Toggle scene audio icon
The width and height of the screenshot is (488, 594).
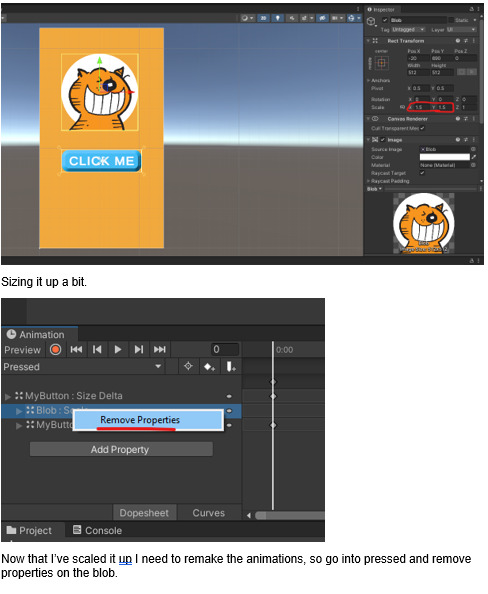(x=292, y=18)
